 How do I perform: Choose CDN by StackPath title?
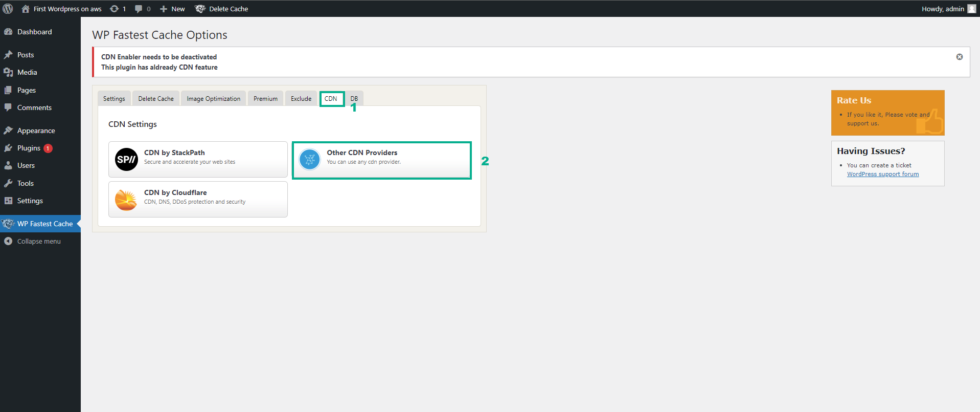(x=174, y=153)
